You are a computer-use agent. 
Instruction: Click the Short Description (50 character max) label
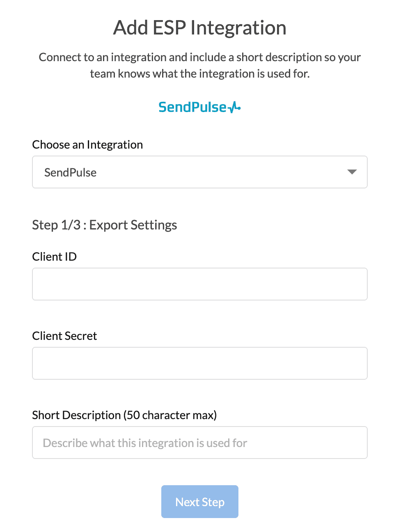[124, 415]
